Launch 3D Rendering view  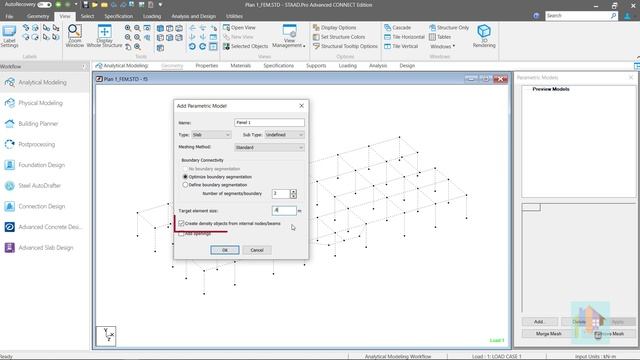click(484, 36)
